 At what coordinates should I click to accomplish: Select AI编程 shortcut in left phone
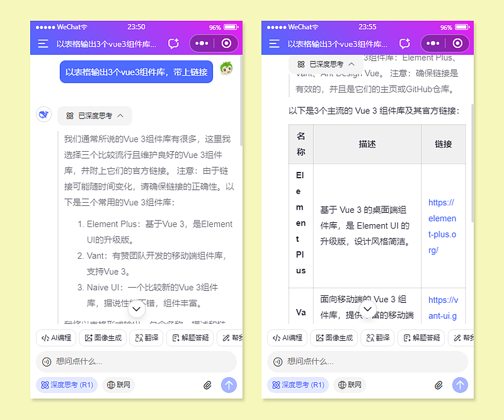click(56, 338)
